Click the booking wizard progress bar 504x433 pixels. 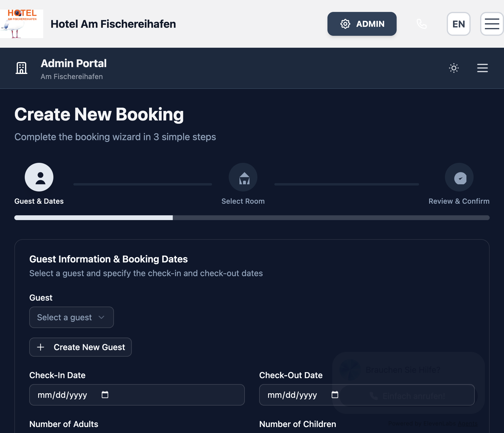coord(252,218)
